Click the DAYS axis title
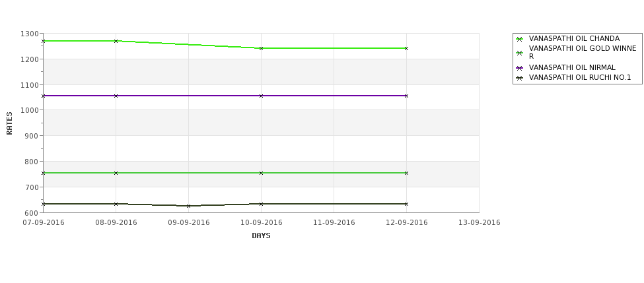Viewport: 644px width, 283px height. [261, 236]
